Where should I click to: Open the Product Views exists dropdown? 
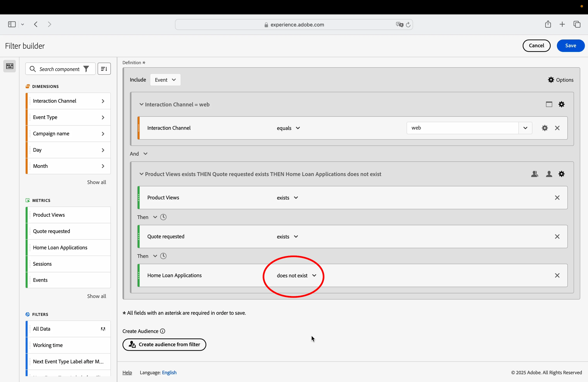(x=287, y=198)
